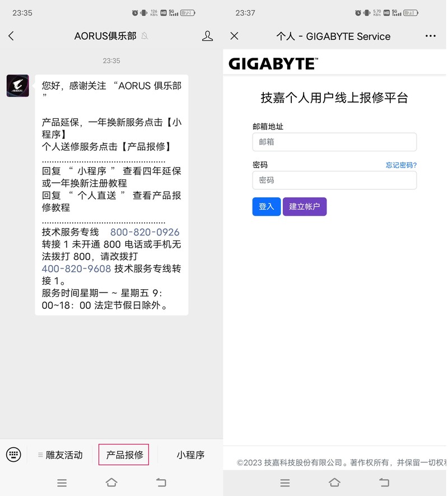Tap the AORUS club avatar in the chat

click(x=17, y=86)
